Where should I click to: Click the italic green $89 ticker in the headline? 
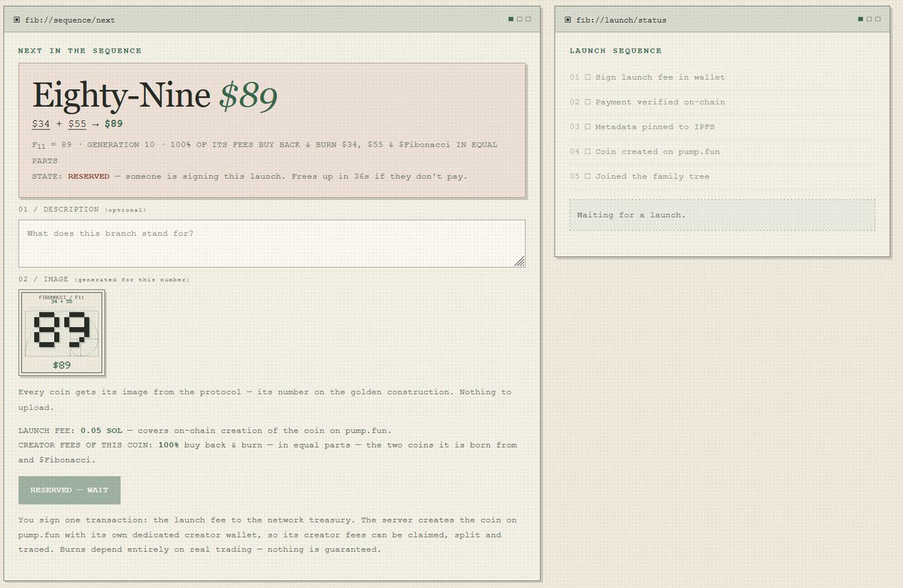(248, 96)
